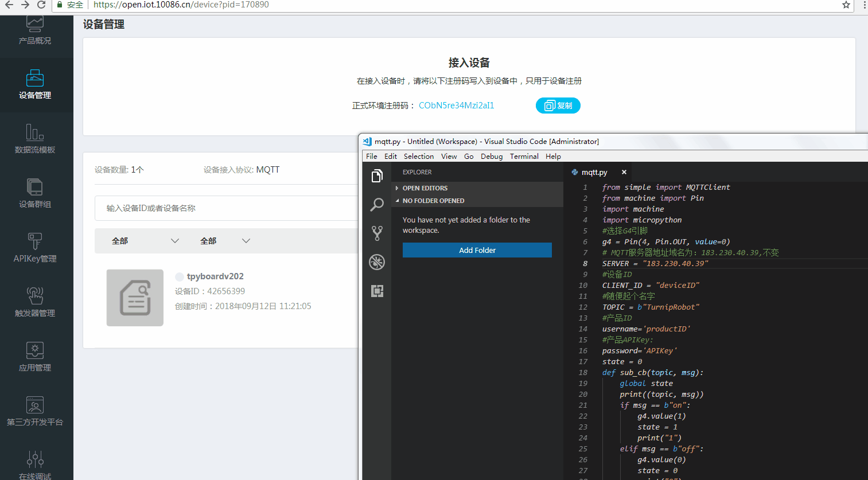Open the second 全部 filter dropdown
868x480 pixels.
[x=225, y=241]
